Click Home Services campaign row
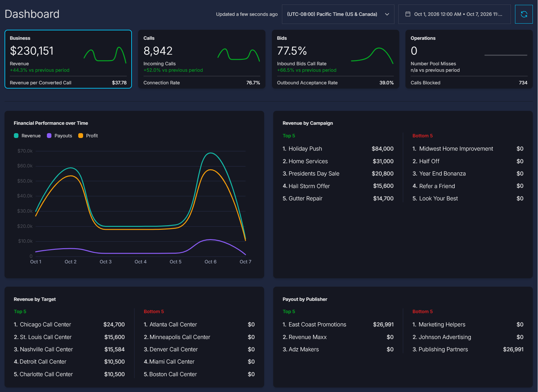Image resolution: width=538 pixels, height=392 pixels. tap(338, 161)
